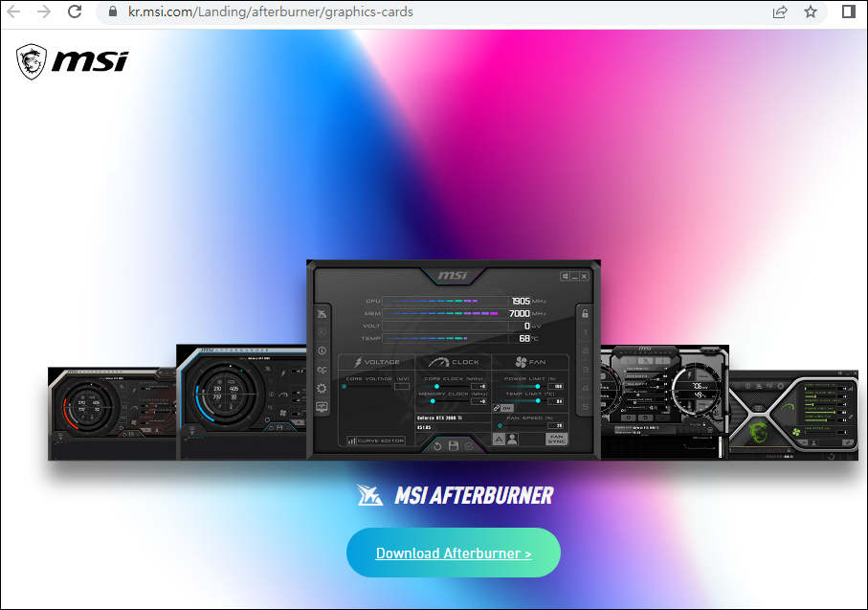Go back to the previous page
This screenshot has height=610, width=868.
coord(13,11)
